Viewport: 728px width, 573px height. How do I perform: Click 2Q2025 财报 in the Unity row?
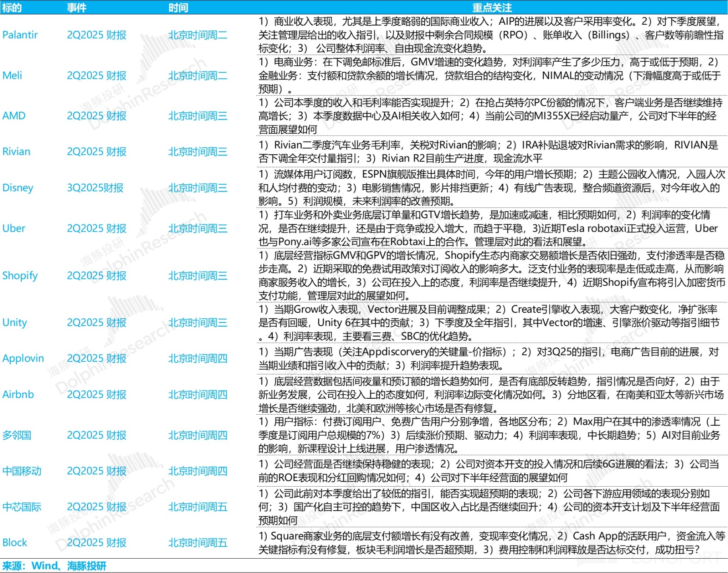click(97, 322)
